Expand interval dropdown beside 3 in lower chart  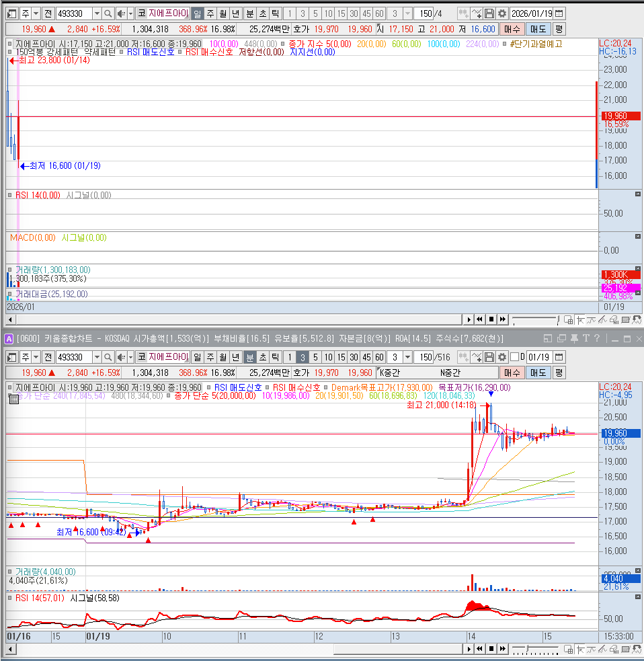pyautogui.click(x=407, y=357)
